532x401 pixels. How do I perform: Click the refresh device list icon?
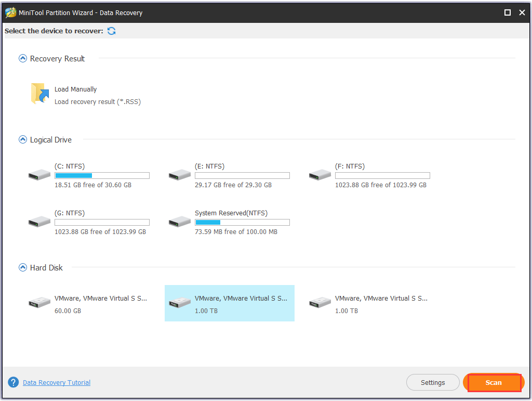[x=112, y=31]
